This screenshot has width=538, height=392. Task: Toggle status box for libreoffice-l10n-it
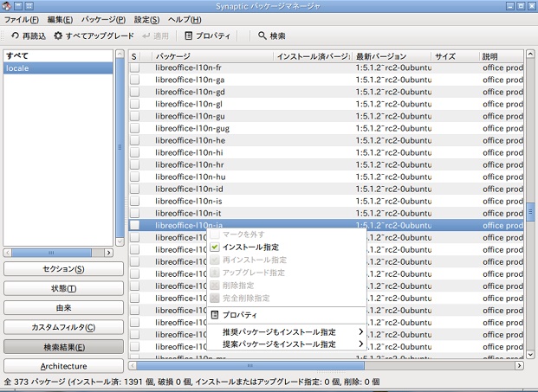135,213
